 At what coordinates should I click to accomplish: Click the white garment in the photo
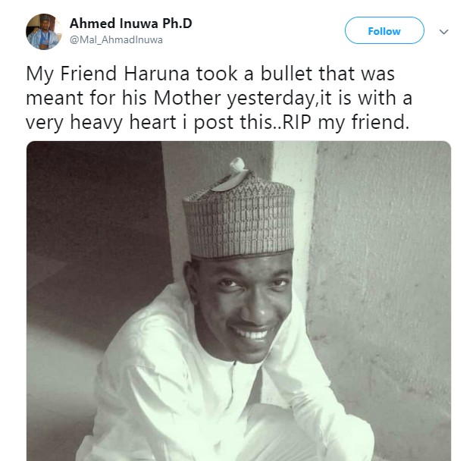point(227,402)
